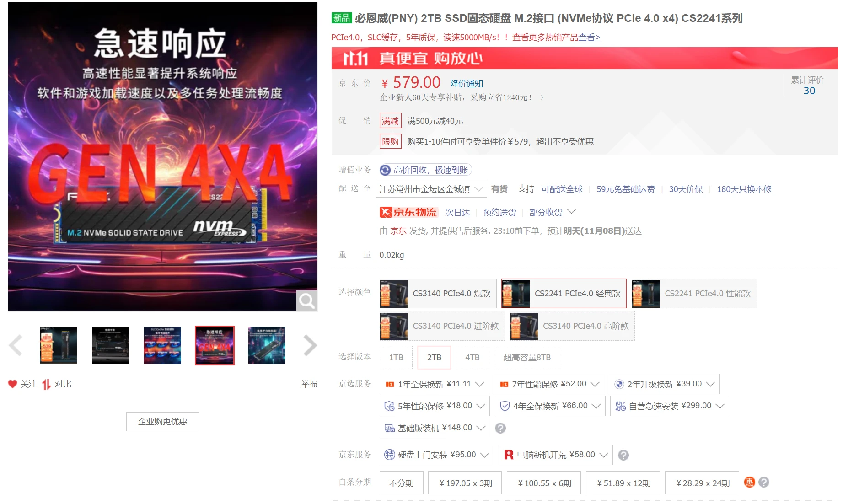Open third thumbnail with SLC cache graphic
The image size is (843, 504).
tap(162, 345)
